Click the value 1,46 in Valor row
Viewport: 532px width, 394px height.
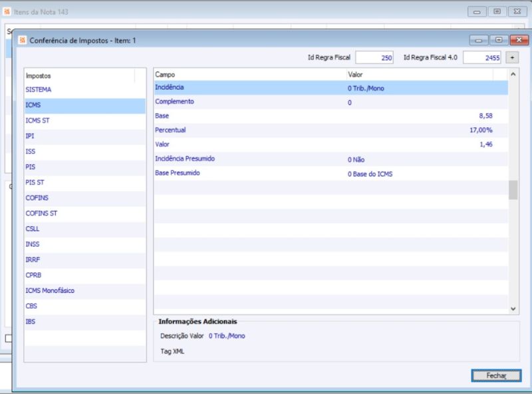pyautogui.click(x=486, y=144)
